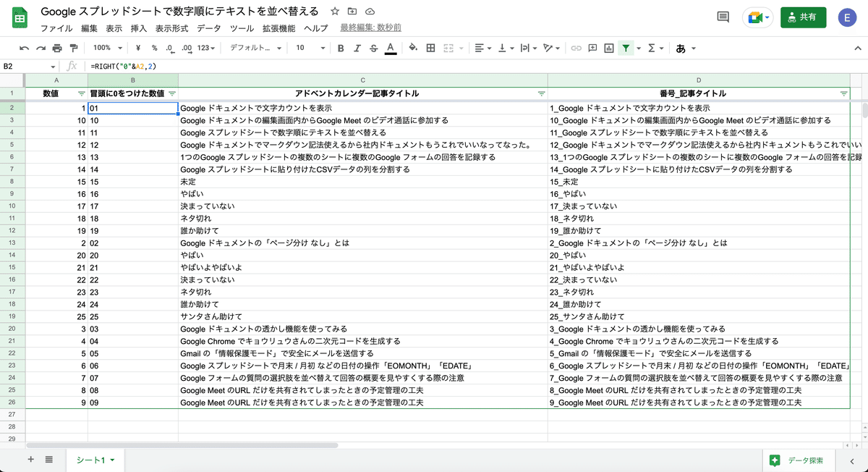Move document with the folder icon
The image size is (868, 472).
pyautogui.click(x=352, y=12)
